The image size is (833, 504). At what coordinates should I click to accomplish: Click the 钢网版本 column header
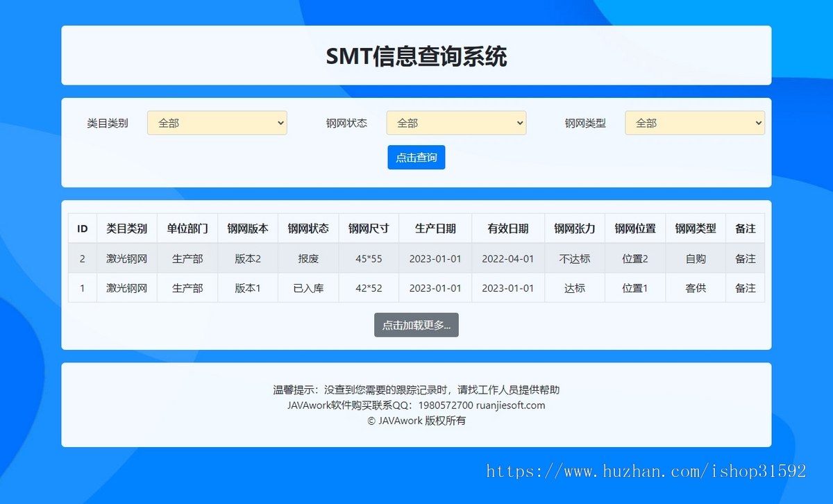coord(248,228)
